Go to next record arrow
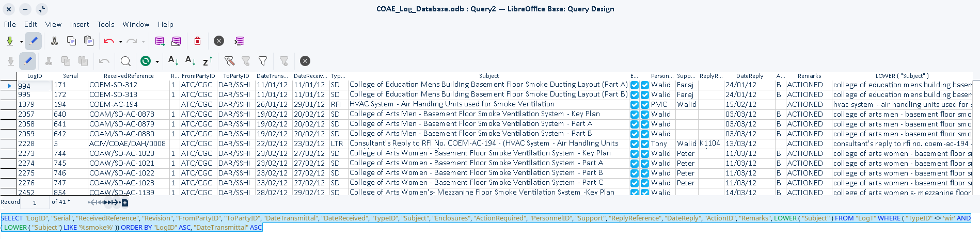 108,202
